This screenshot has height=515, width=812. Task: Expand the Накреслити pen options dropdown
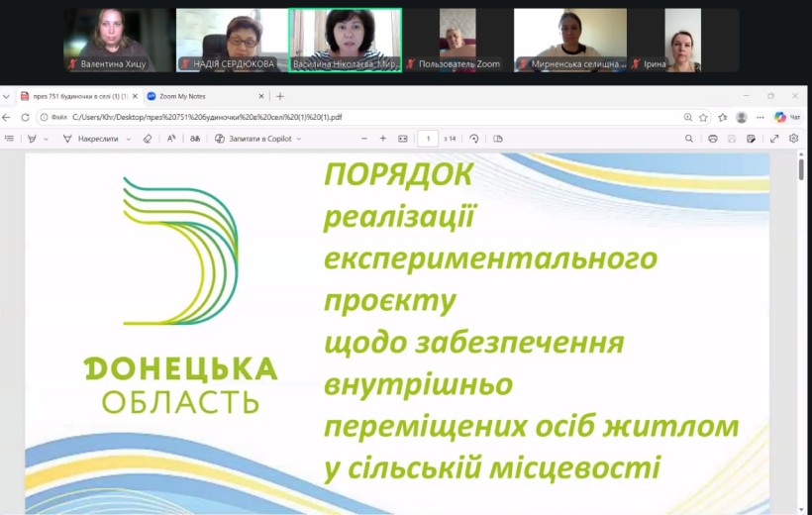click(x=129, y=139)
